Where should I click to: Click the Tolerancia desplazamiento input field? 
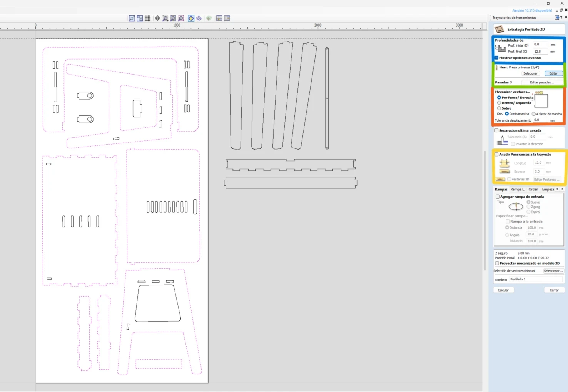(x=541, y=120)
